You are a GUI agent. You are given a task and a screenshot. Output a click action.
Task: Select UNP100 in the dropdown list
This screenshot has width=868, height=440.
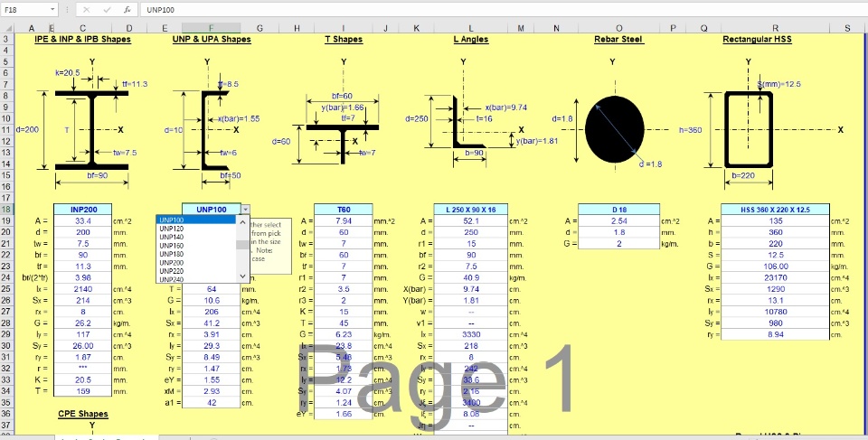[x=196, y=220]
